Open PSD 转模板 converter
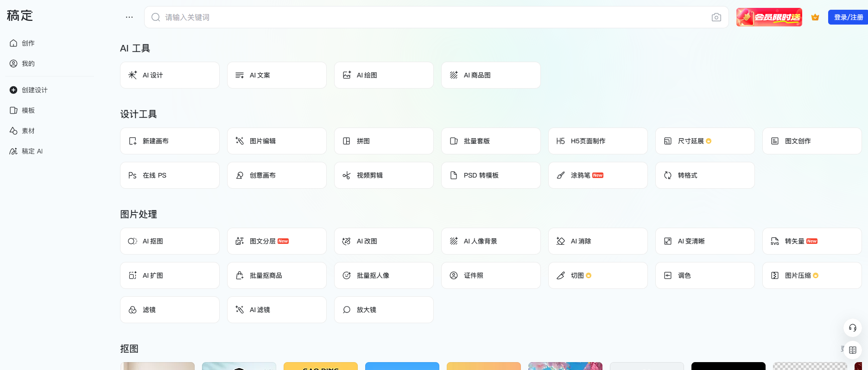The height and width of the screenshot is (370, 868). point(491,175)
